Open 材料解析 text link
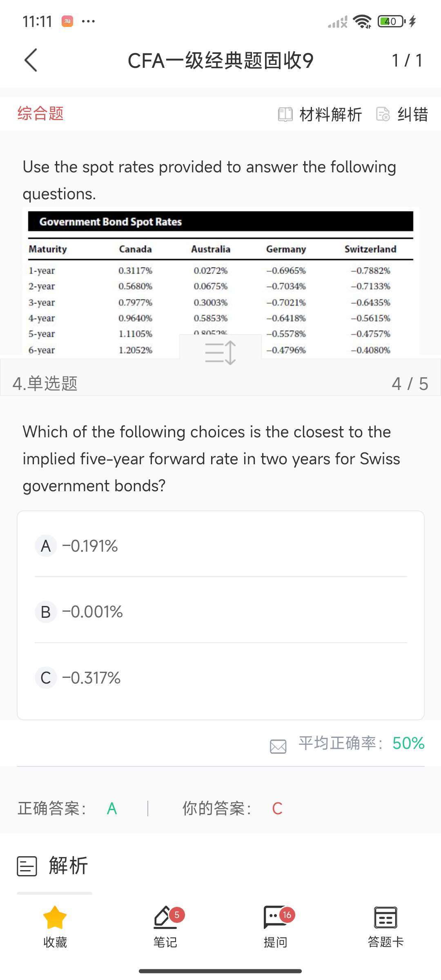Image resolution: width=441 pixels, height=980 pixels. (330, 114)
